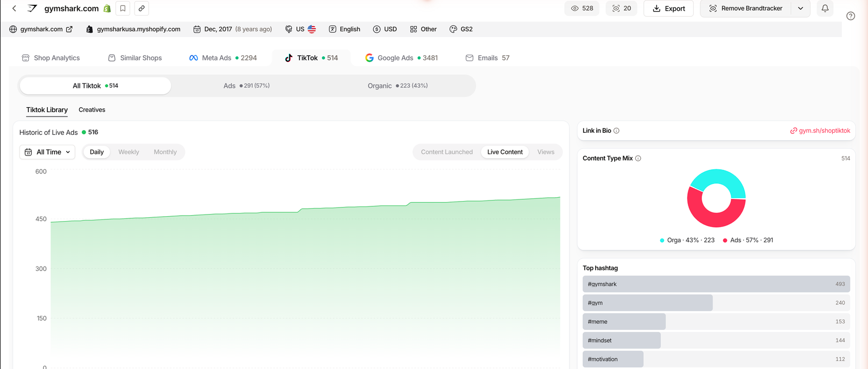Click the Other category tag

[423, 29]
